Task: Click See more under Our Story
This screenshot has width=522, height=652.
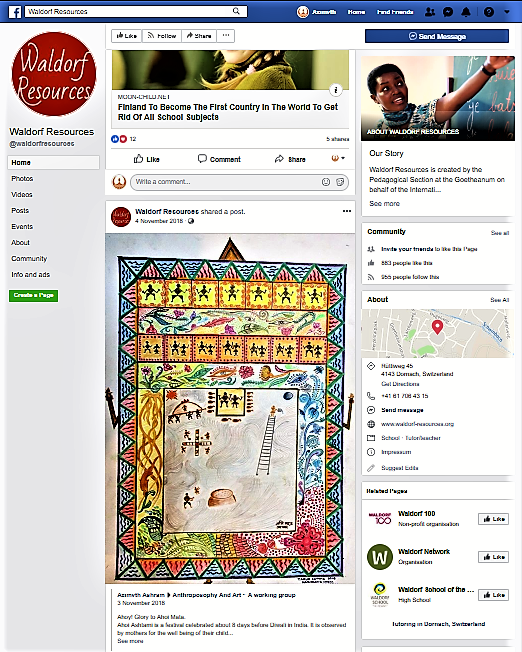Action: (x=384, y=203)
